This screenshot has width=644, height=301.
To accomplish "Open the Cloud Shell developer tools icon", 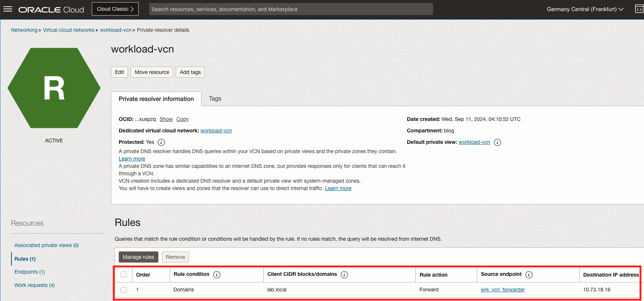I will click(639, 9).
